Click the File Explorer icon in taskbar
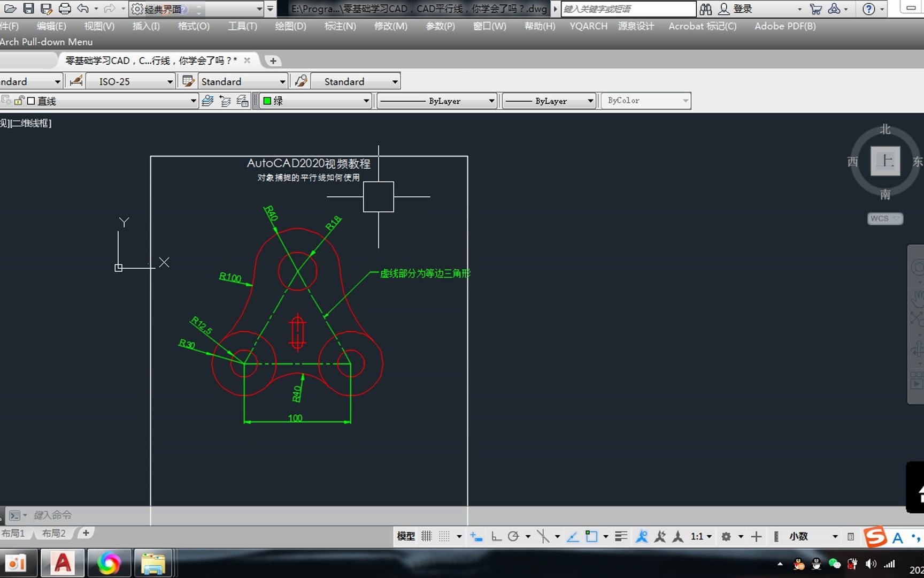 (153, 563)
